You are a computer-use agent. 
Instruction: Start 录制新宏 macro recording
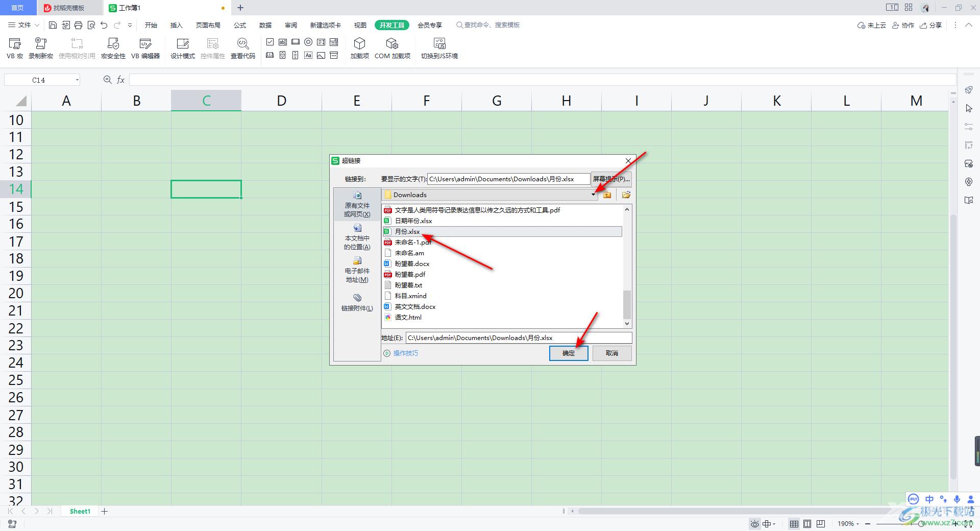pyautogui.click(x=41, y=49)
